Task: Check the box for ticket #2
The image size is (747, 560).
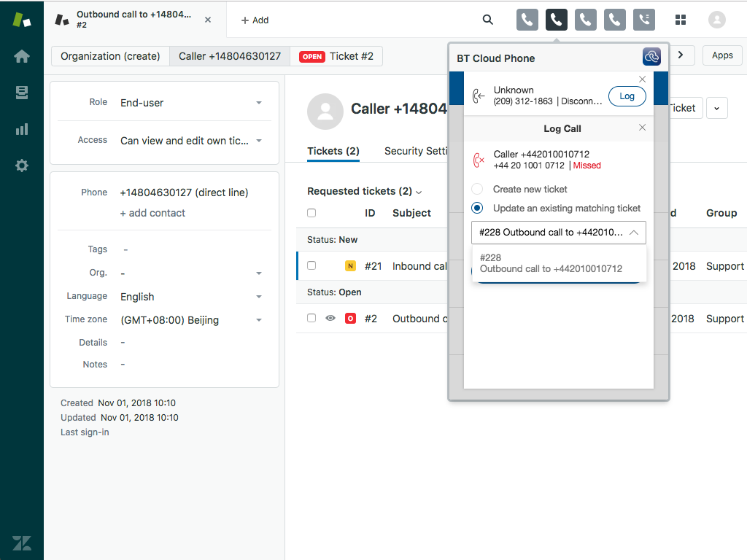Action: coord(311,318)
